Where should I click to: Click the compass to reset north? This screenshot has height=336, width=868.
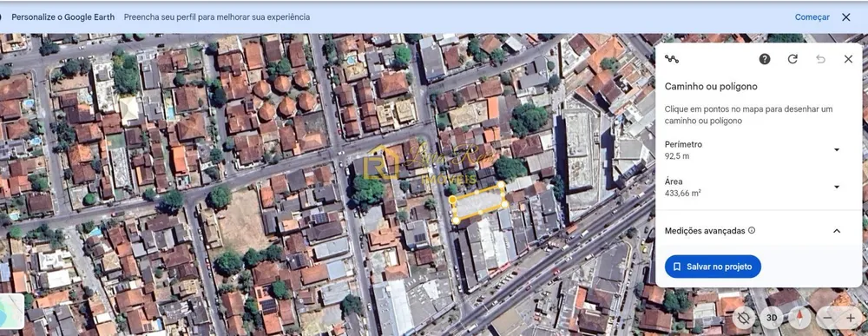(x=800, y=319)
